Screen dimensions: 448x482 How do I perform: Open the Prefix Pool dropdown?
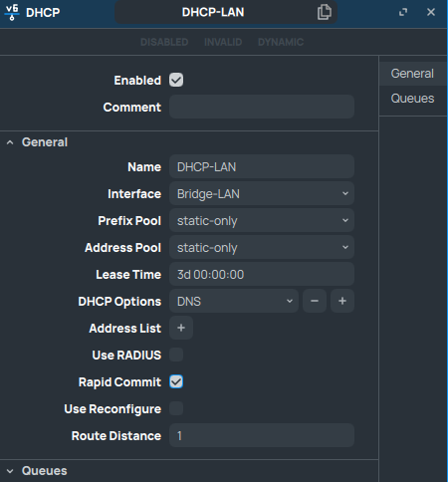tap(262, 220)
